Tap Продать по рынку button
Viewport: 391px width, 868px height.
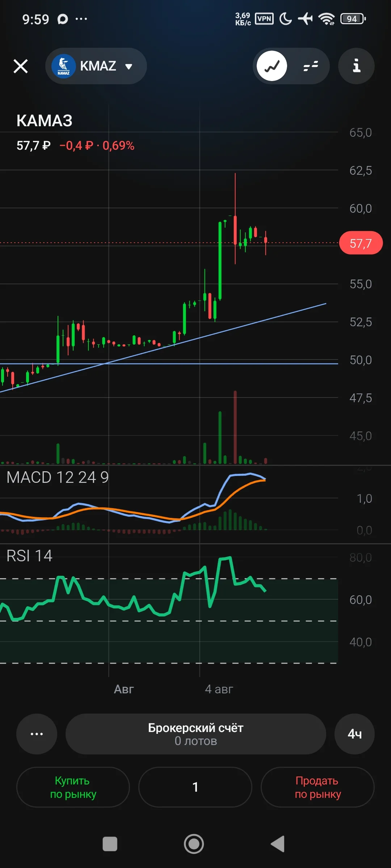tap(318, 787)
